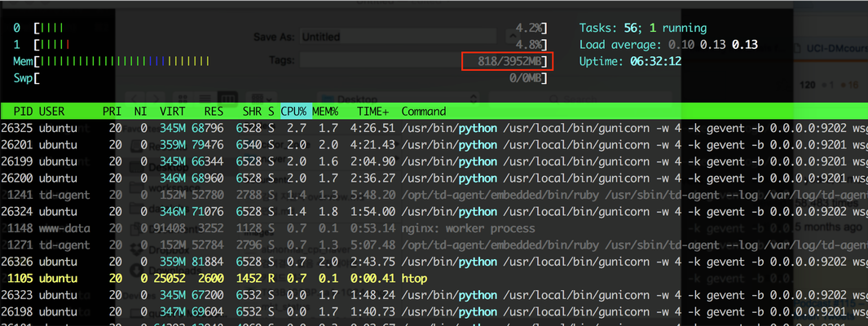The width and height of the screenshot is (868, 326).
Task: Click the Command column header
Action: (424, 112)
